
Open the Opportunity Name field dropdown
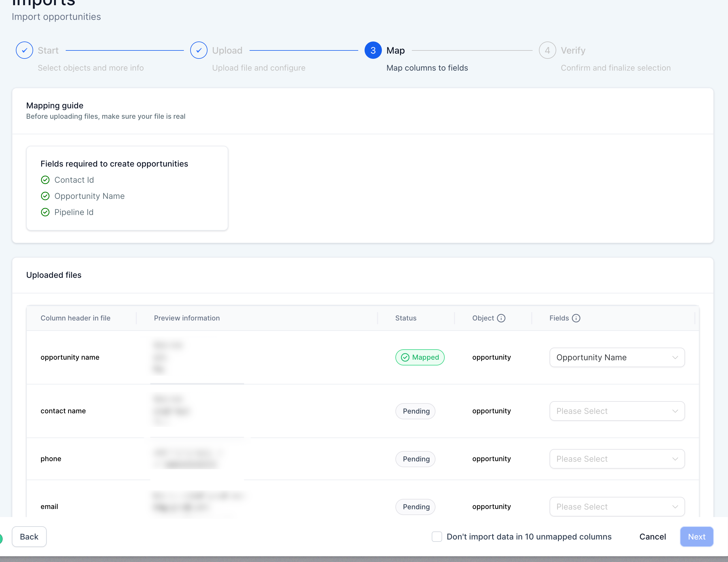[617, 357]
